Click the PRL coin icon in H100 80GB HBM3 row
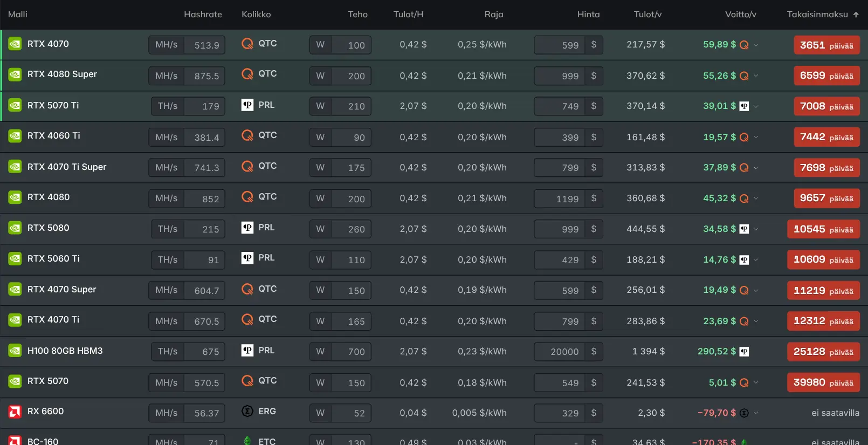Screen dimensions: 868x445 247,351
